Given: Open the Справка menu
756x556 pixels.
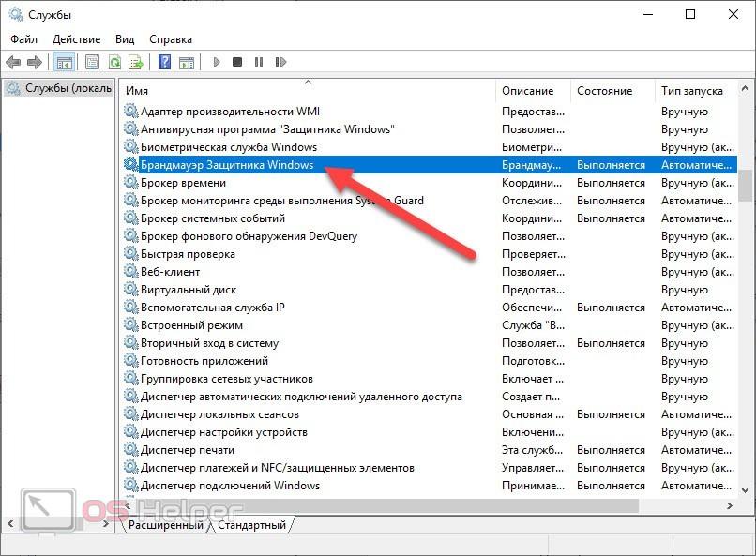Looking at the screenshot, I should click(x=170, y=39).
